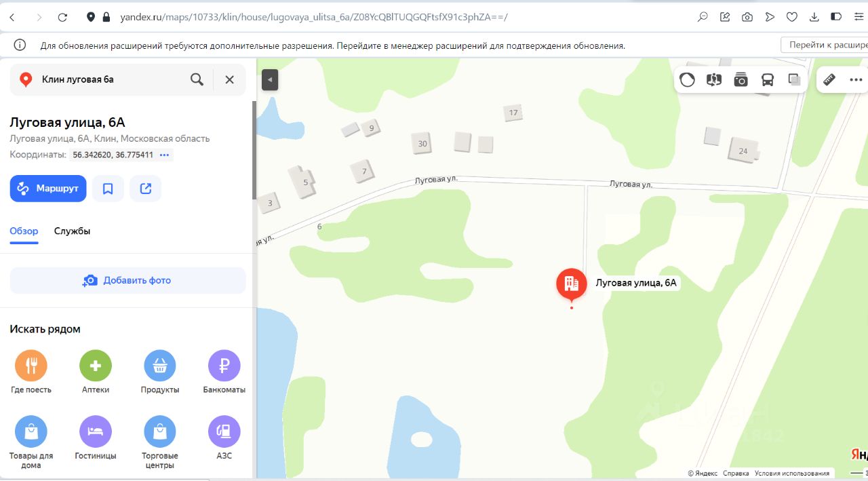Click the search magnifier icon
The height and width of the screenshot is (481, 868).
(197, 79)
